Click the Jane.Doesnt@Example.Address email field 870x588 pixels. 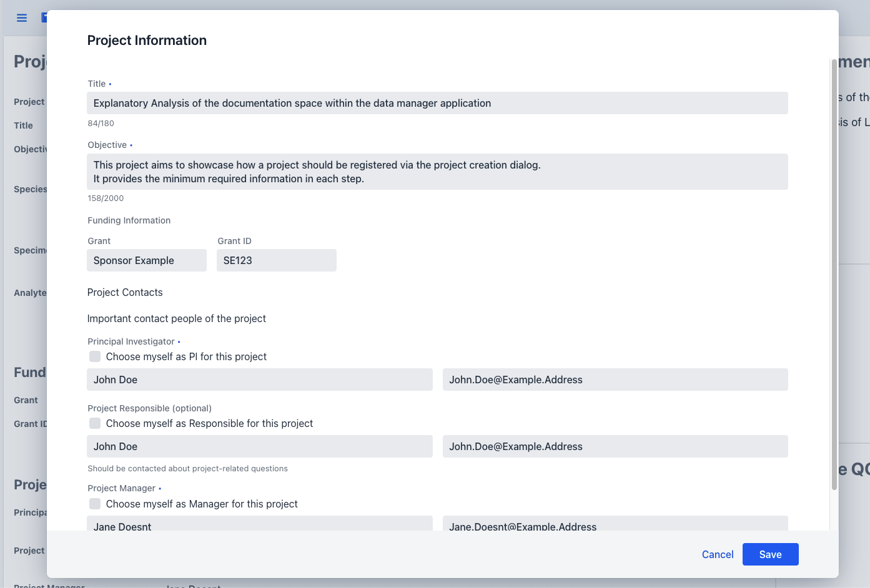tap(615, 524)
